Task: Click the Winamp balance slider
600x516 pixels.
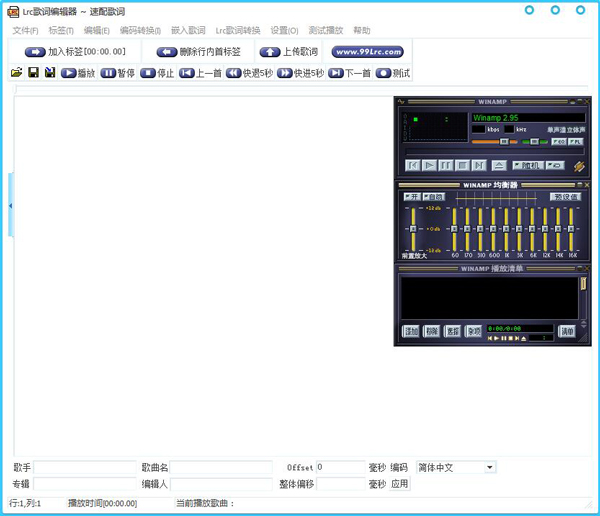Action: tap(535, 142)
